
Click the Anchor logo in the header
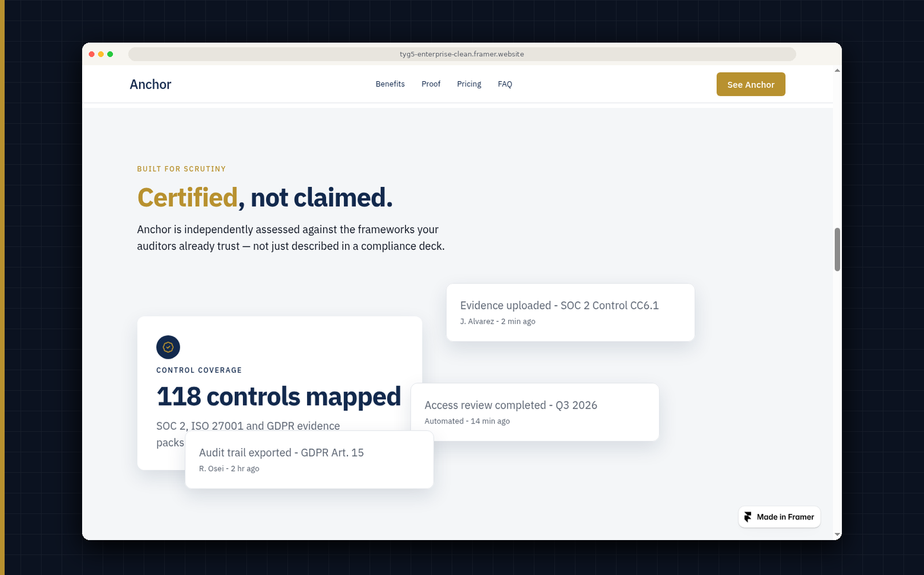pyautogui.click(x=150, y=84)
